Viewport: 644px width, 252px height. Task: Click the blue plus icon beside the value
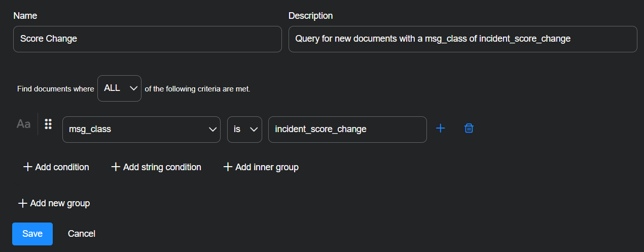441,129
